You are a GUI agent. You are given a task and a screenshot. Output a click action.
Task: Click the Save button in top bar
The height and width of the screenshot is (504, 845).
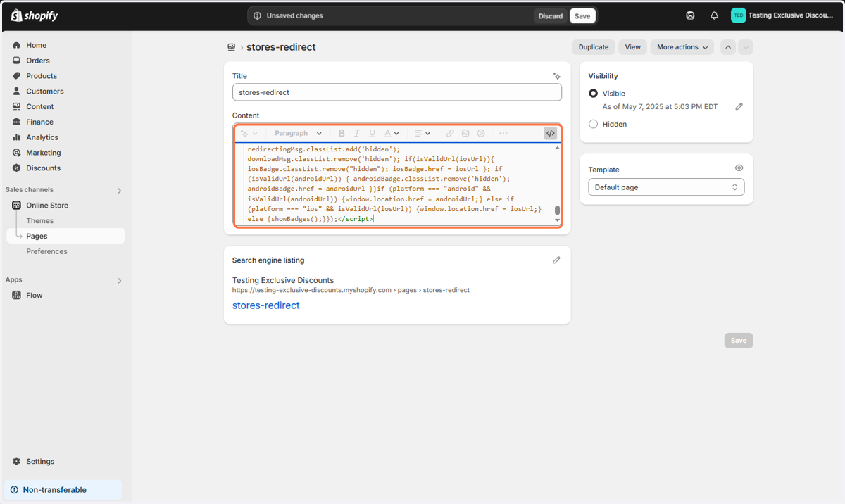pyautogui.click(x=582, y=16)
